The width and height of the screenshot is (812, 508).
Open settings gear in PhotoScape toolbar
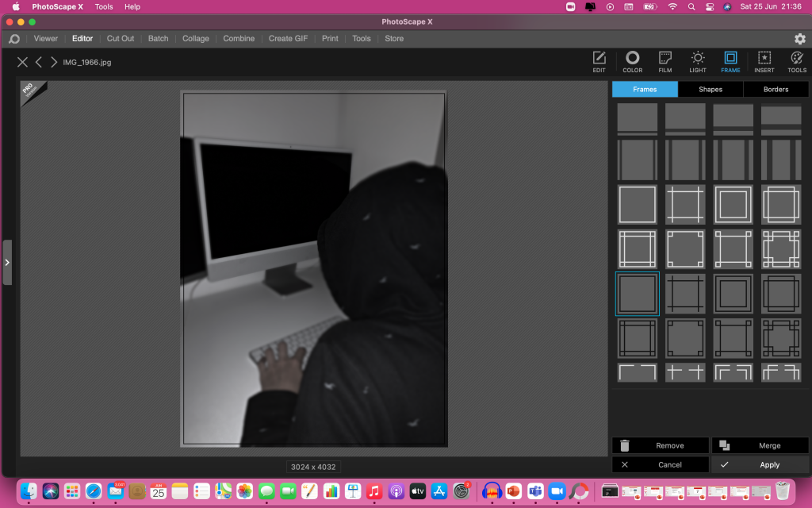tap(799, 39)
